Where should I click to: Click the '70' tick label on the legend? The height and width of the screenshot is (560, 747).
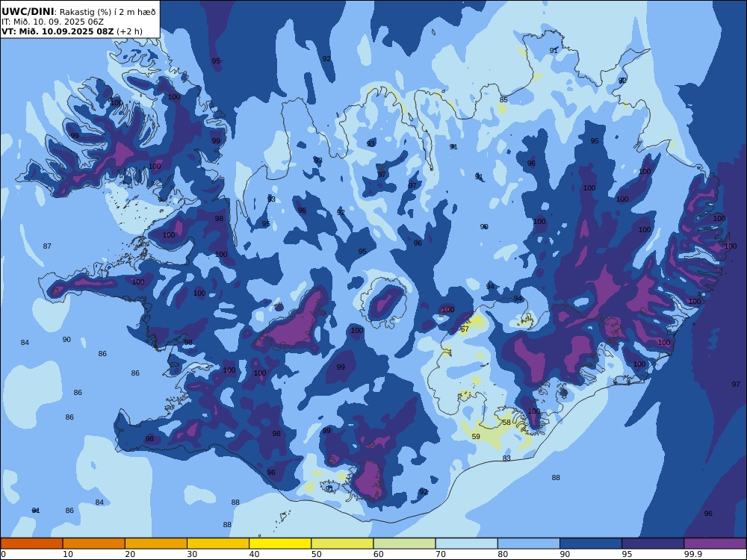tap(441, 554)
